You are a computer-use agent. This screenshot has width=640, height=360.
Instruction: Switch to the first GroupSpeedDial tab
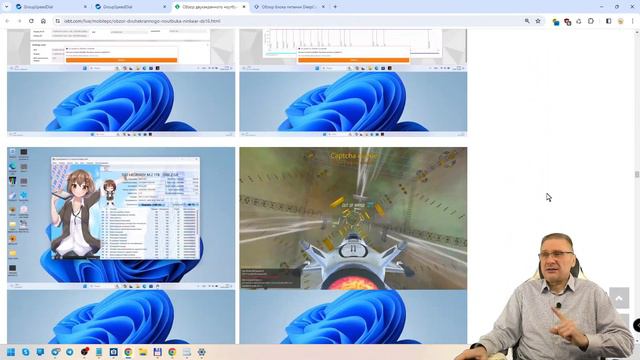pos(51,7)
